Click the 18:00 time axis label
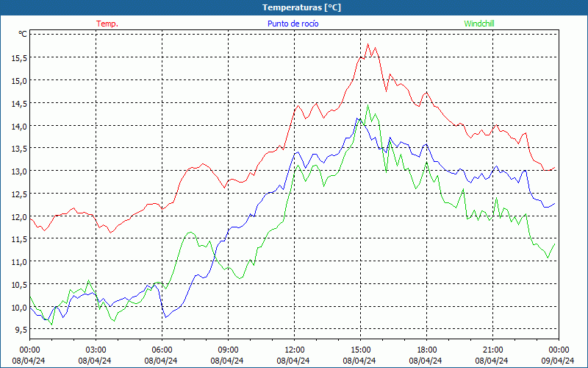The height and width of the screenshot is (368, 588). click(427, 350)
